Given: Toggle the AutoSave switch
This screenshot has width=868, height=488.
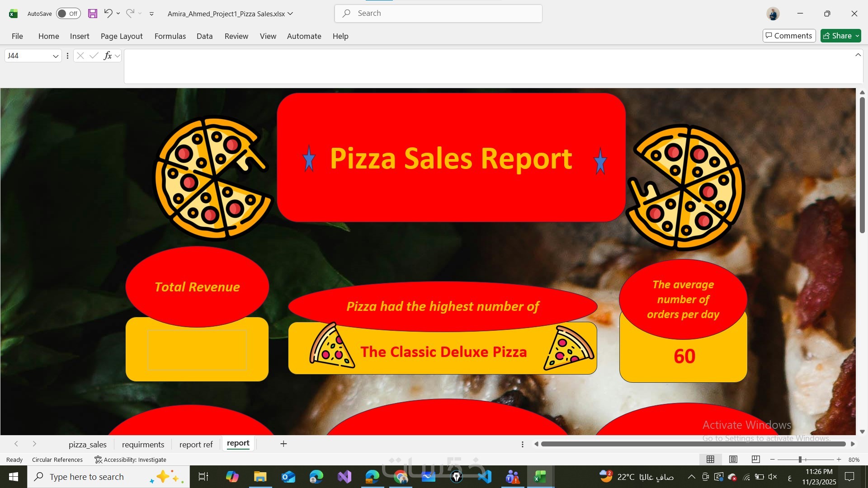Looking at the screenshot, I should coord(68,14).
